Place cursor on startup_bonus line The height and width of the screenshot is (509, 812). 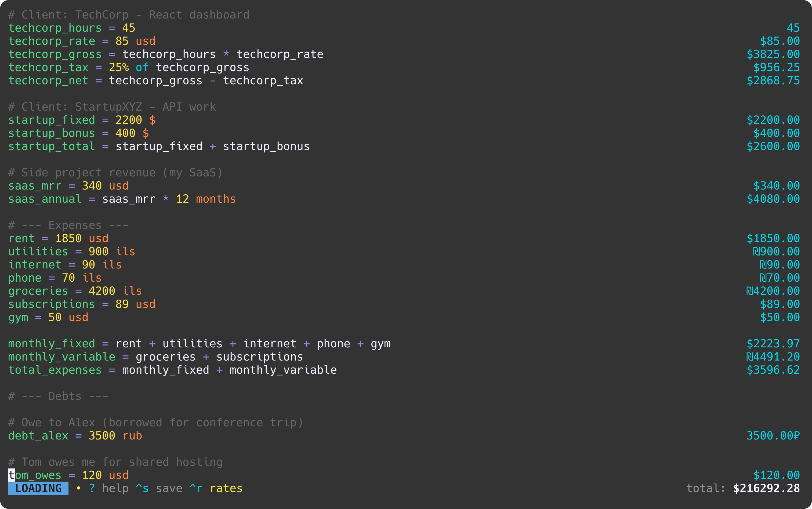(x=78, y=133)
